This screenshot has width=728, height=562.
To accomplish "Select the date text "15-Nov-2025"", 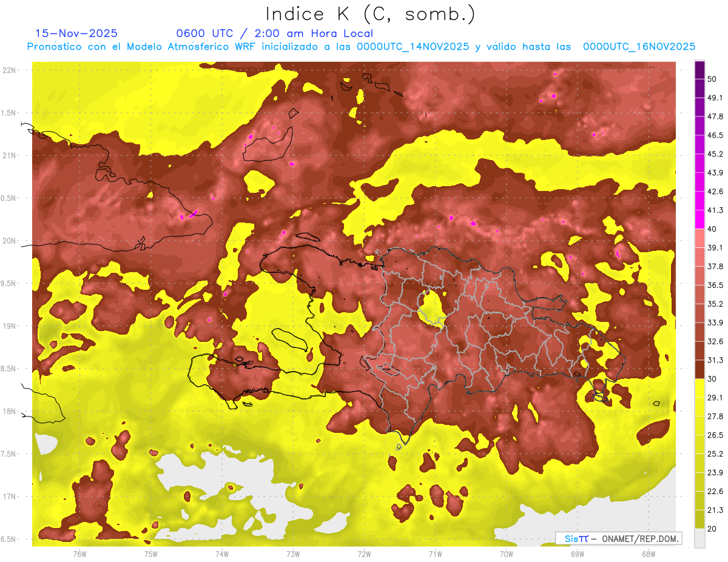I will coord(76,33).
